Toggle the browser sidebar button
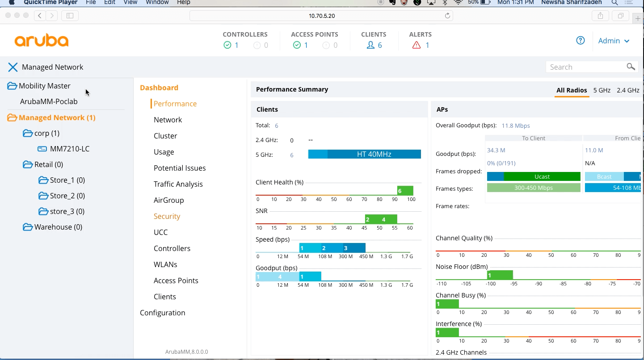This screenshot has height=360, width=644. (70, 16)
